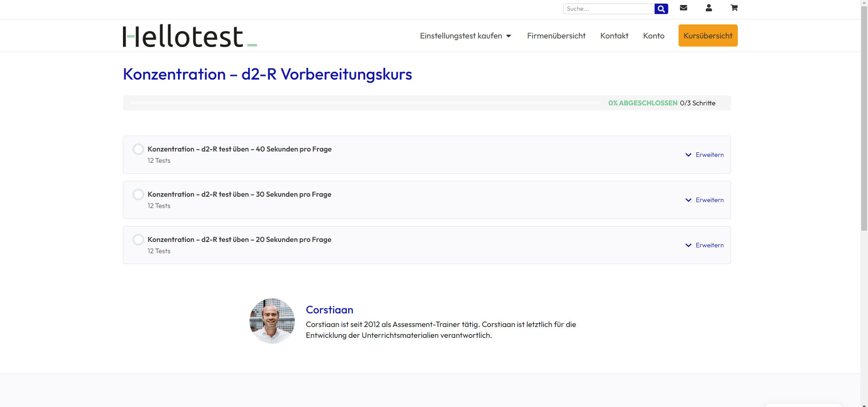This screenshot has width=868, height=407.
Task: Click the scrollbar up arrow
Action: (864, 3)
